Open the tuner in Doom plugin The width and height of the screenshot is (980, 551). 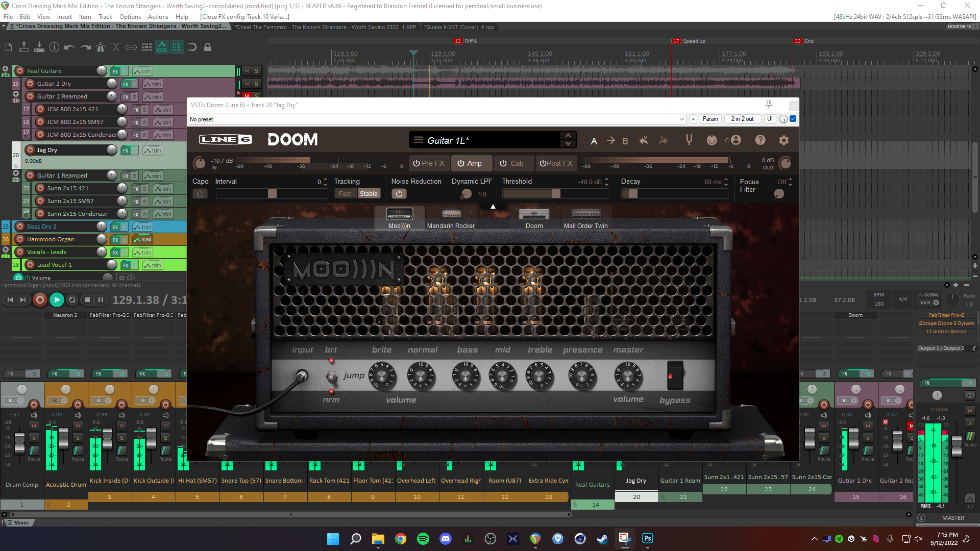[689, 140]
